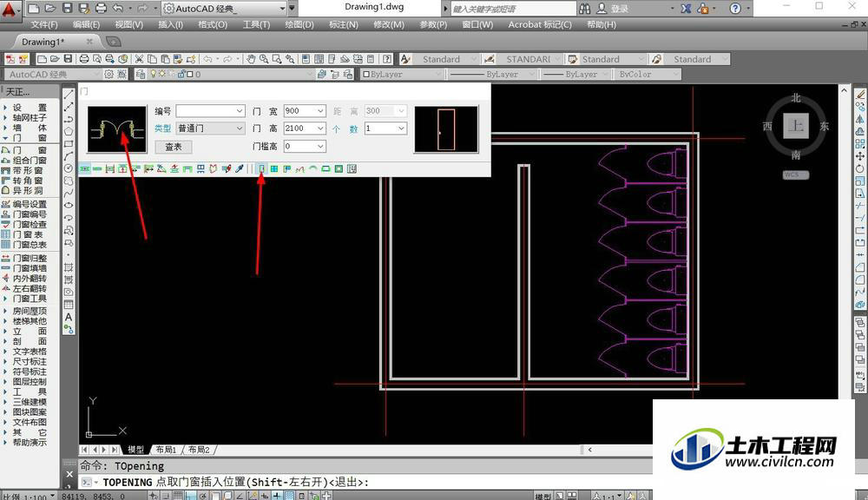
Task: Click the 上 top face of the ViewCube
Action: (795, 126)
